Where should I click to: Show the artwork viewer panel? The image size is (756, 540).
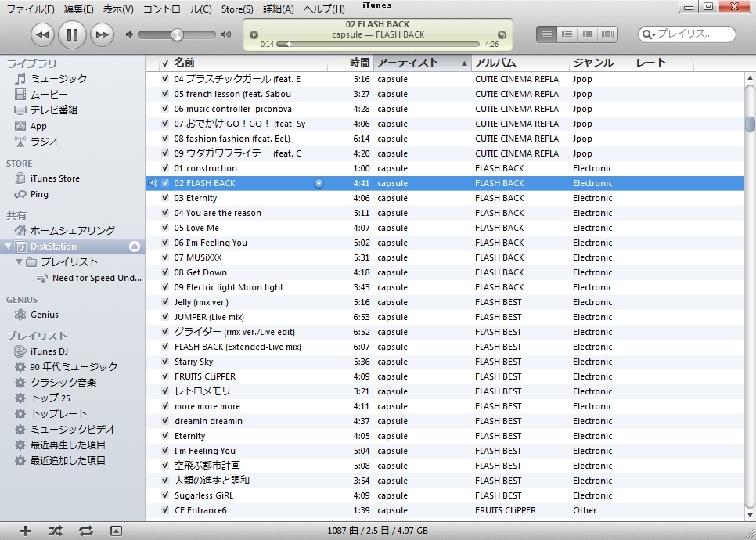click(116, 531)
